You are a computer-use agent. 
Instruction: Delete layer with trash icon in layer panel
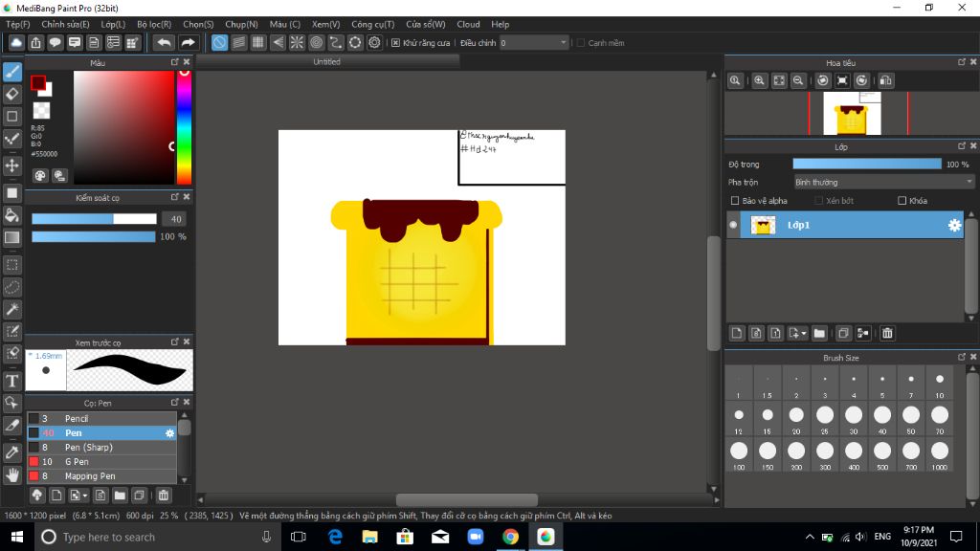pos(887,333)
